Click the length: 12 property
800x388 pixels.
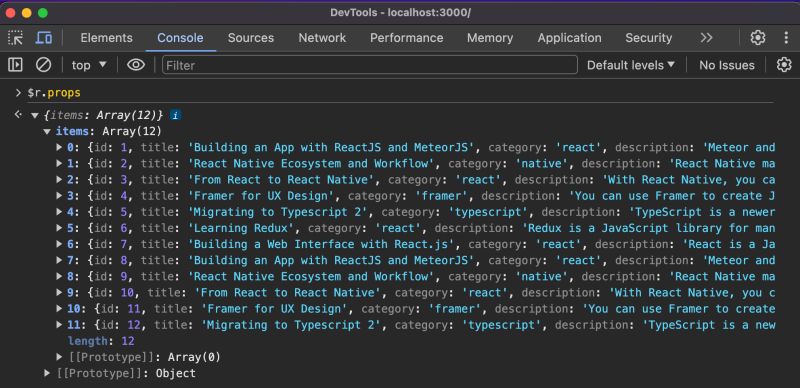coord(101,341)
